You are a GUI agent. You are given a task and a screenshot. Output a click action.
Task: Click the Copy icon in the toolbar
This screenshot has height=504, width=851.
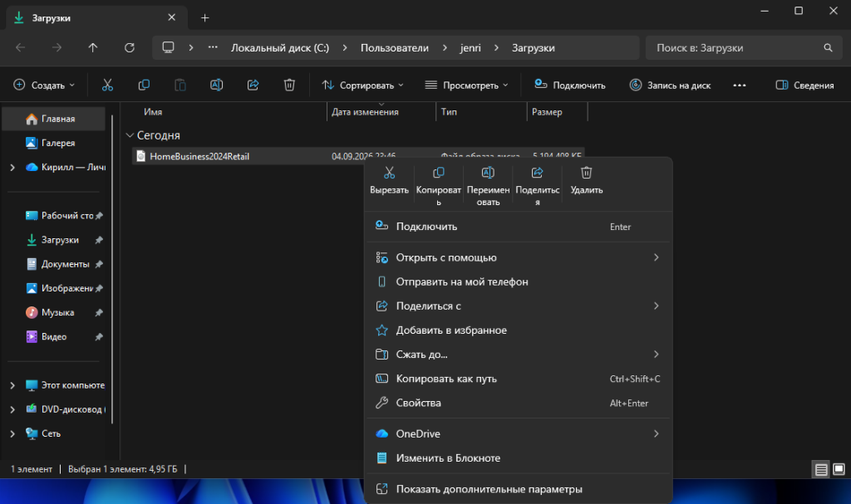pos(144,86)
